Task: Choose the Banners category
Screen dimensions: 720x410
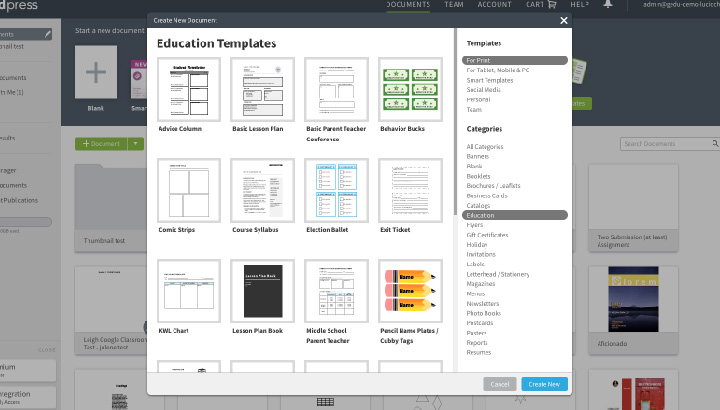Action: tap(478, 157)
